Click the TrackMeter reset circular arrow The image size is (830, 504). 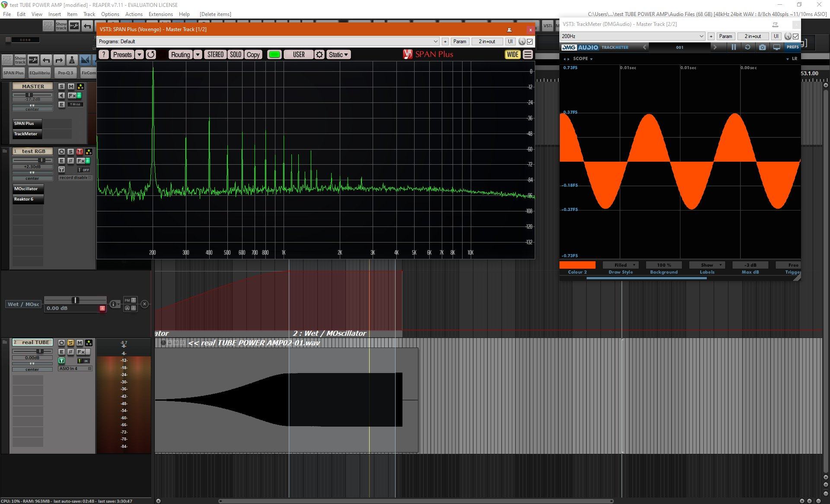pyautogui.click(x=747, y=47)
